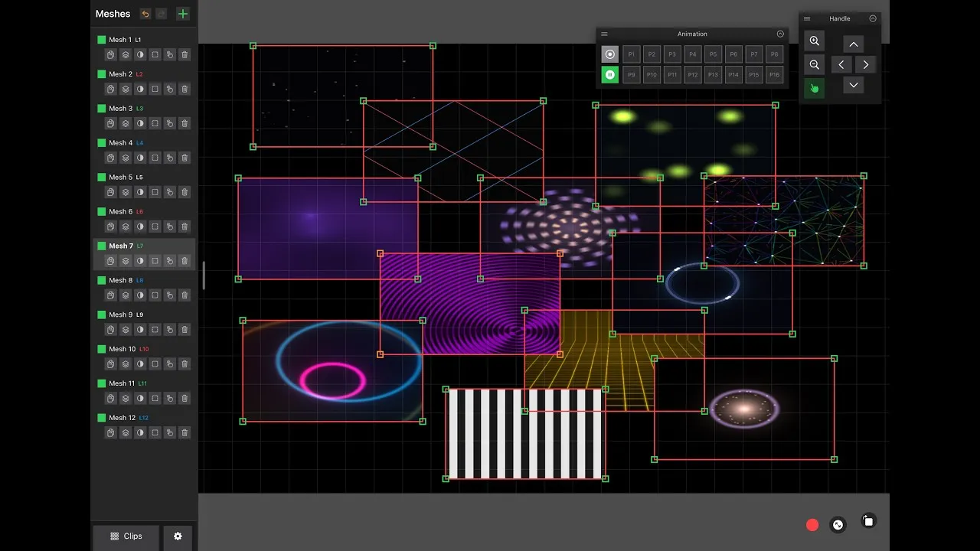Click the sidebar resize handle bar
The height and width of the screenshot is (551, 980).
204,275
